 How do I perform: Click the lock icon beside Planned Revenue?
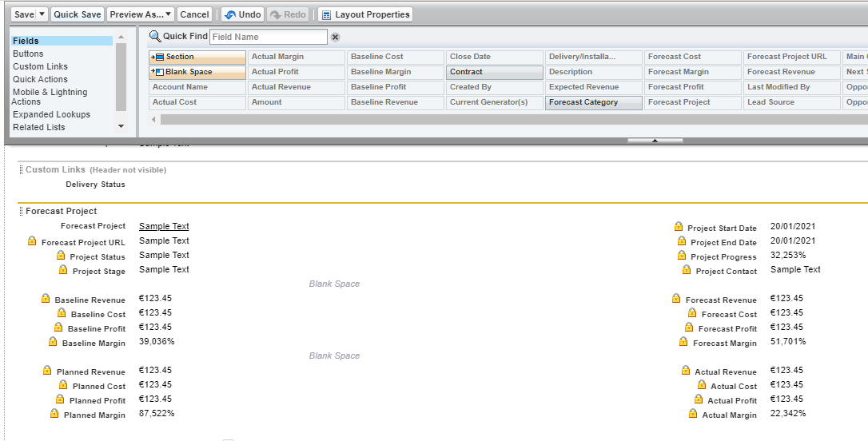pyautogui.click(x=47, y=370)
